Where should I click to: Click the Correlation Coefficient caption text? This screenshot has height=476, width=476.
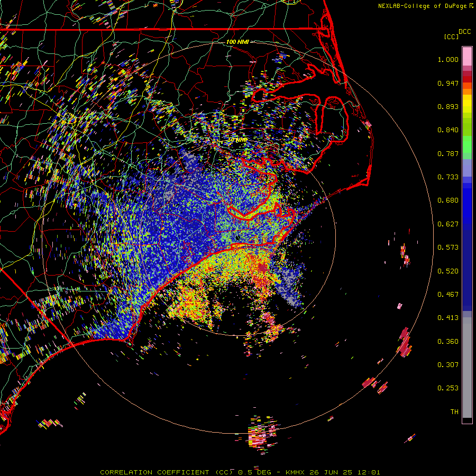point(240,472)
